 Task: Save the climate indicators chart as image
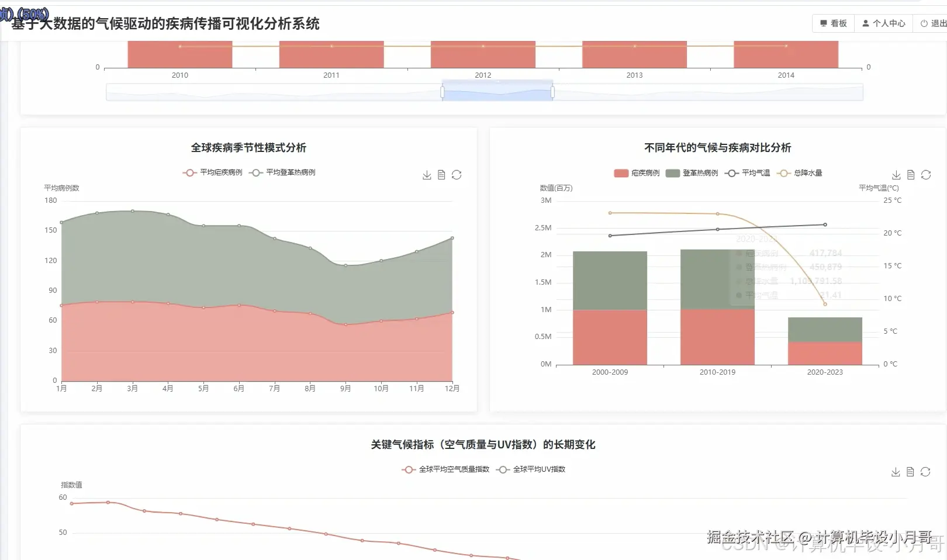coord(896,472)
